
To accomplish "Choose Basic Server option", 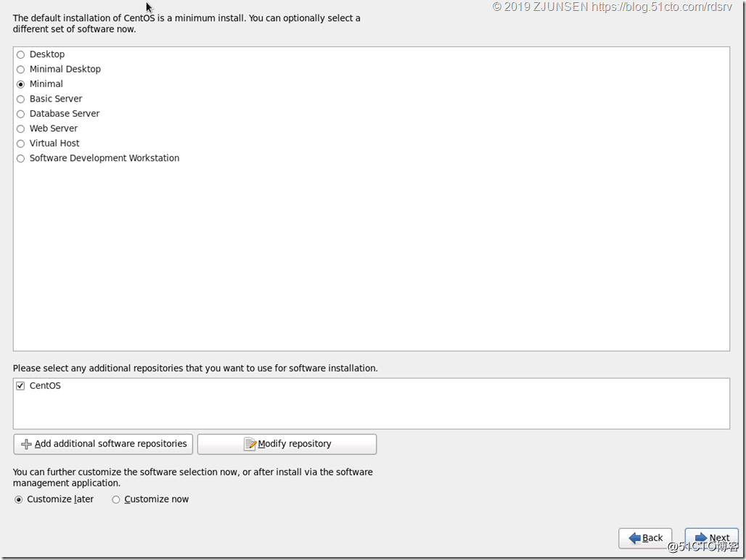I will click(x=20, y=99).
